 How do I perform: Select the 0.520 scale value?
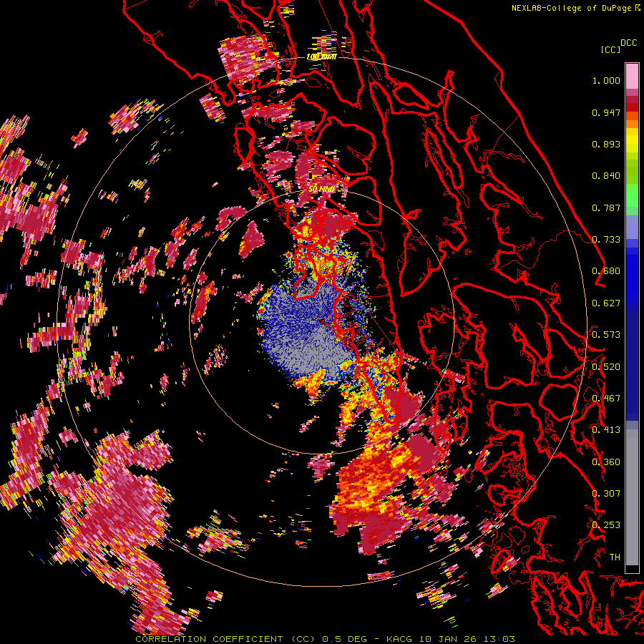(x=606, y=367)
